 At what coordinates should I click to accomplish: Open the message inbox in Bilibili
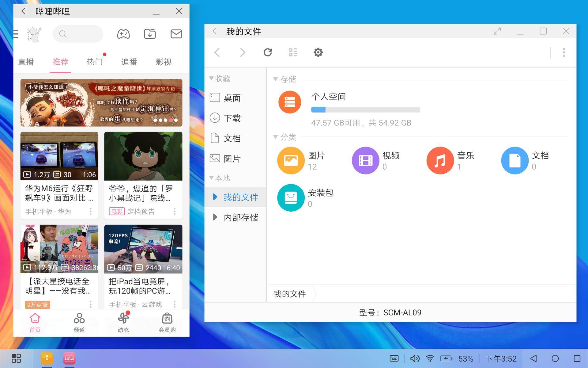[176, 34]
